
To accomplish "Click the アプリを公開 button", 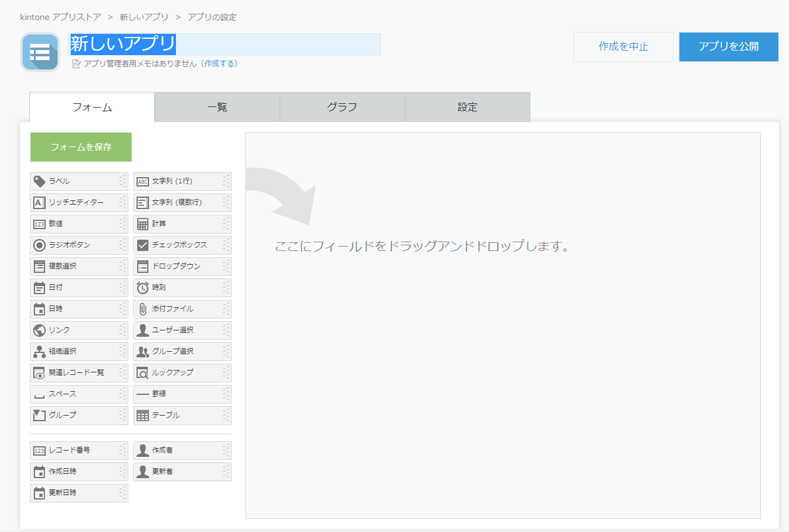I will pyautogui.click(x=728, y=47).
